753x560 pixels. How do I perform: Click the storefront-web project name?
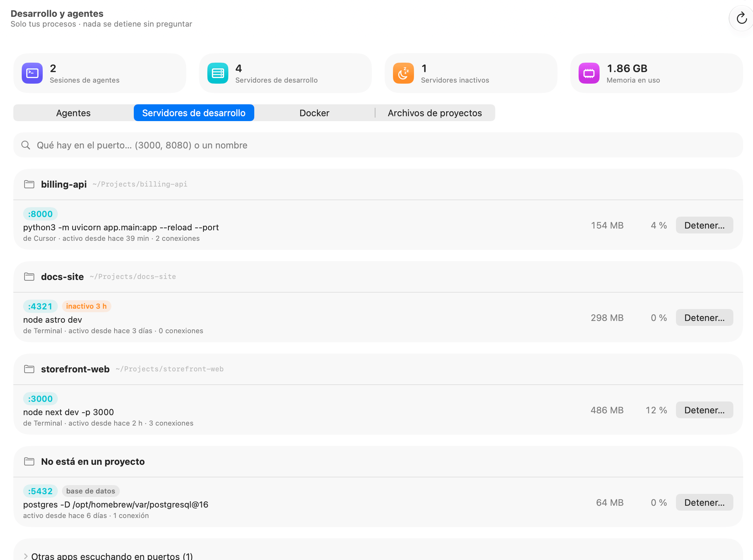coord(75,369)
